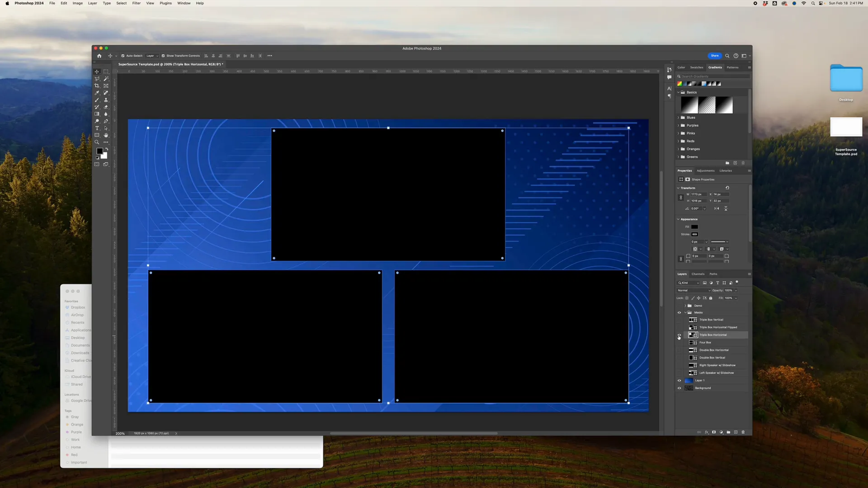
Task: Toggle the lock all layer button
Action: pos(711,298)
